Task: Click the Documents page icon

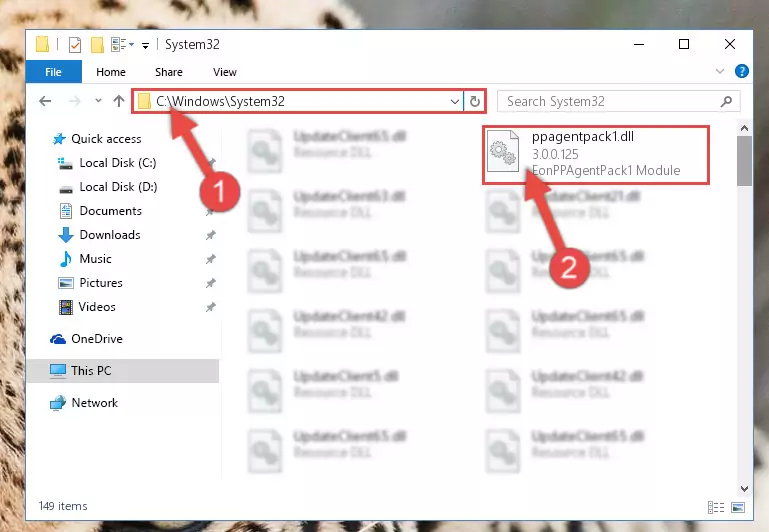Action: tap(66, 211)
